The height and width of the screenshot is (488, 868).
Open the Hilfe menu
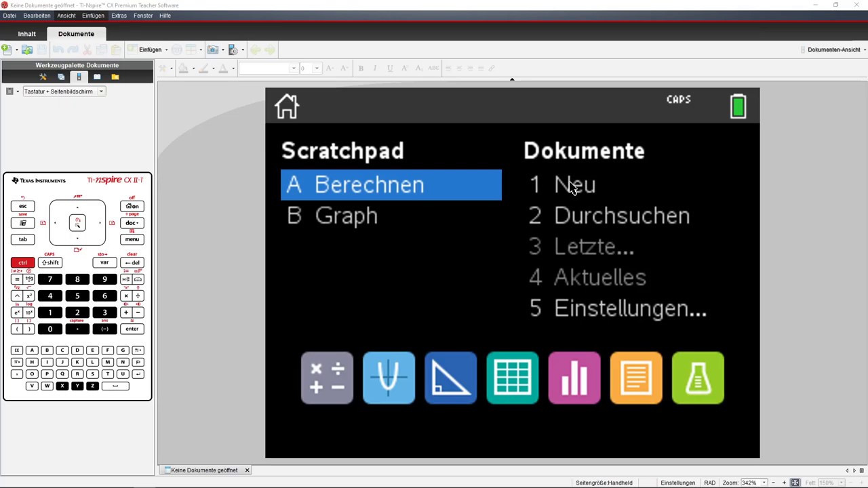165,16
